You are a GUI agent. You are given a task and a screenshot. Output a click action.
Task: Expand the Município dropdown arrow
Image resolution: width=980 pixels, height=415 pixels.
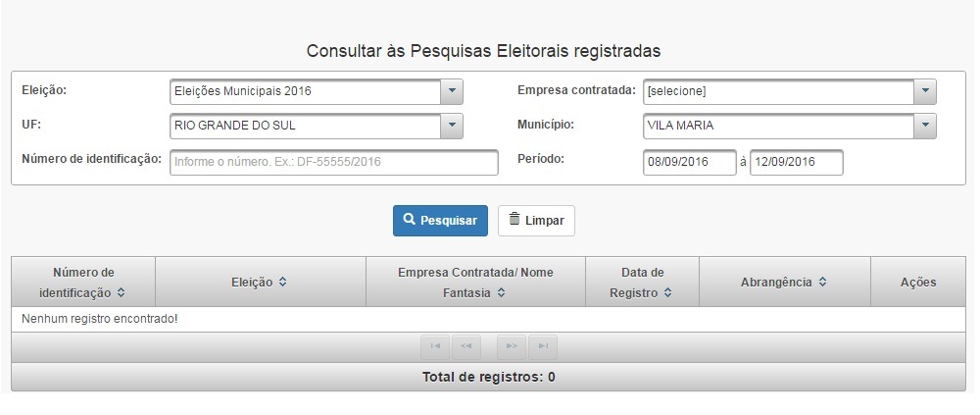click(x=925, y=126)
